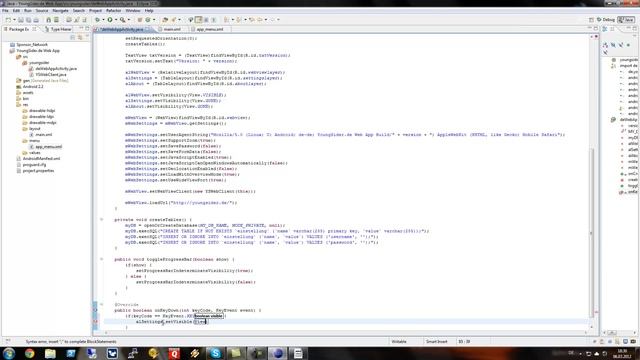Image resolution: width=640 pixels, height=360 pixels.
Task: Open the New dropdown arrow
Action: tap(14, 20)
